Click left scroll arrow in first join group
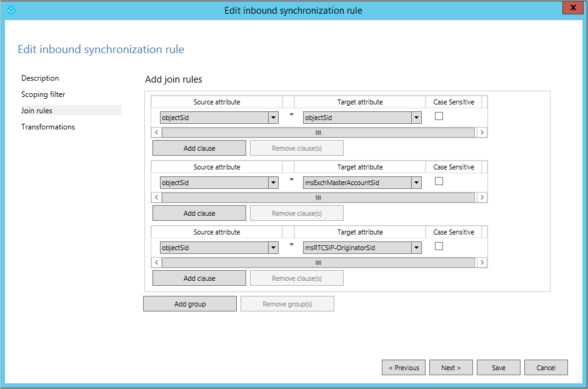The height and width of the screenshot is (389, 588). [156, 133]
